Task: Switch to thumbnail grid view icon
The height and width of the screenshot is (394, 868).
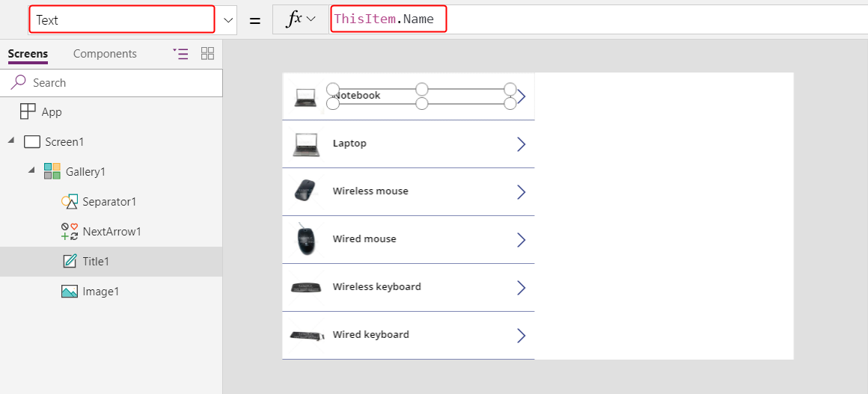Action: click(207, 54)
